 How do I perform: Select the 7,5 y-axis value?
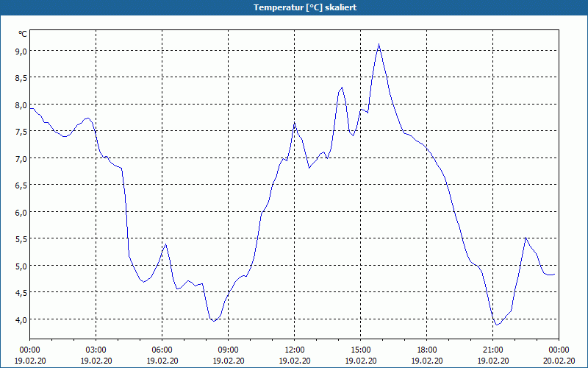22,132
